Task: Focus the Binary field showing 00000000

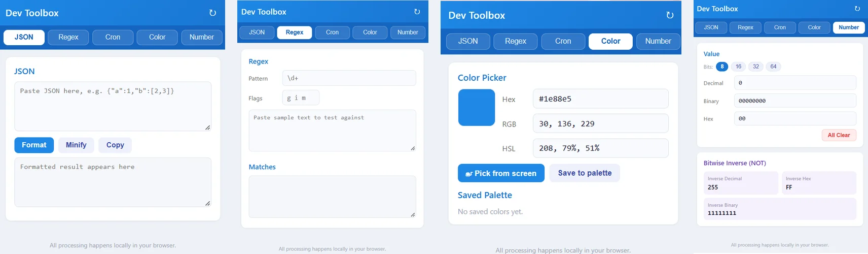Action: (x=795, y=101)
